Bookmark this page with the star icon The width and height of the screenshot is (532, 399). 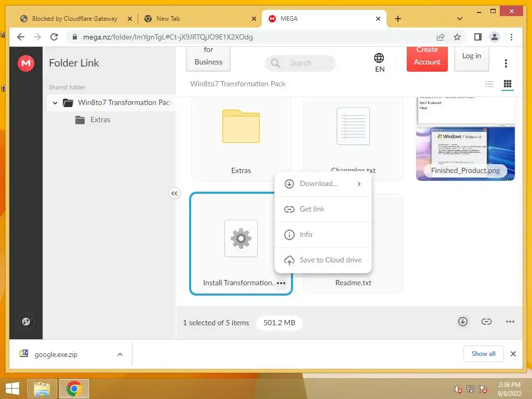point(457,37)
